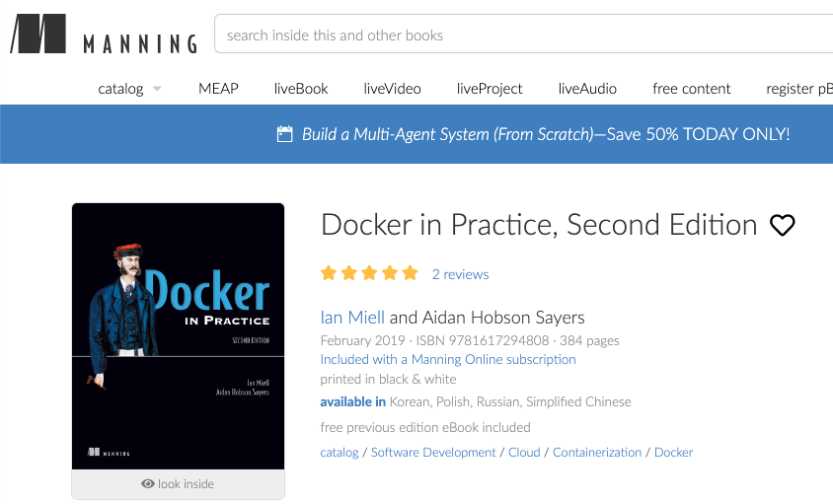Click the eye icon under book cover

point(148,484)
